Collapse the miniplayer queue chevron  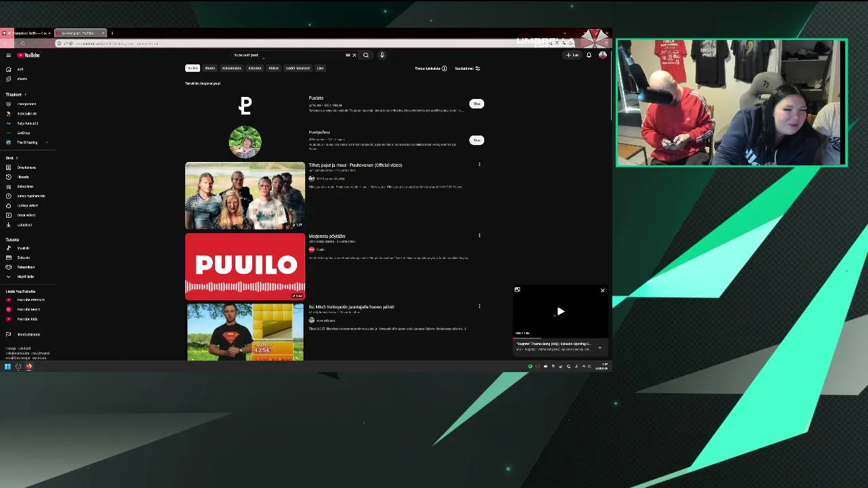point(599,348)
